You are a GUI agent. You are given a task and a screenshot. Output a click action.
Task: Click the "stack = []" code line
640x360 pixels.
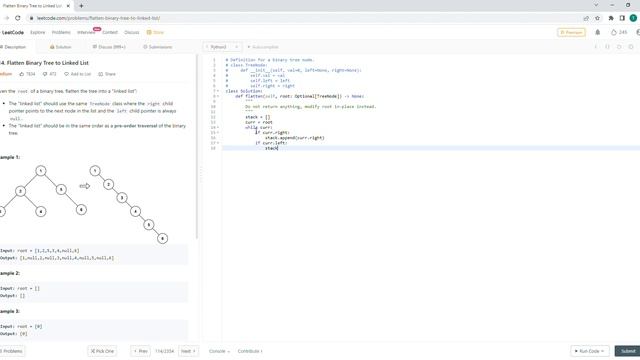point(258,117)
